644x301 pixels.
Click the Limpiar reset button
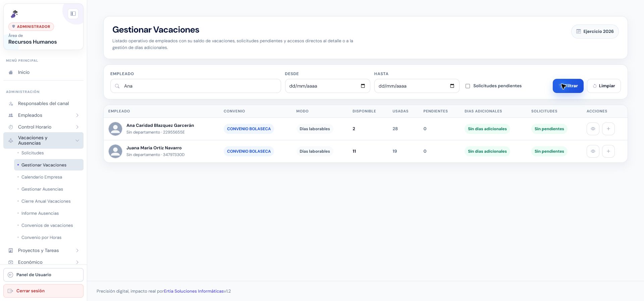coord(604,86)
